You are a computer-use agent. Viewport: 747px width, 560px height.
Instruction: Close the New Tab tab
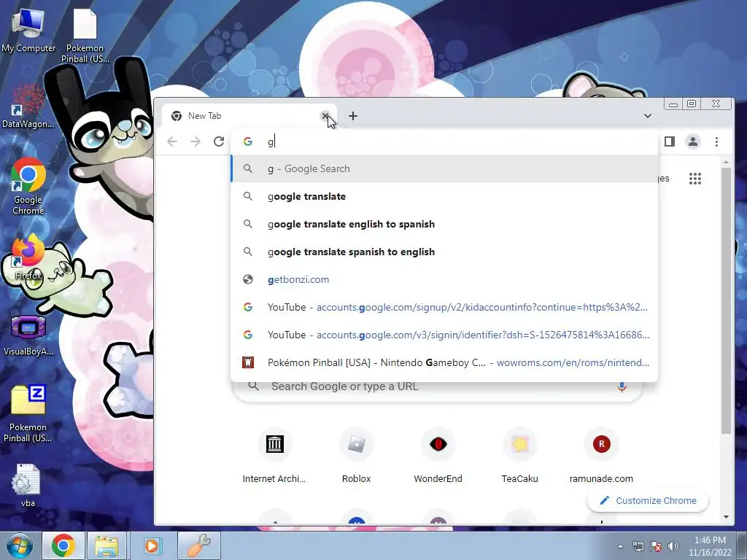click(x=325, y=116)
